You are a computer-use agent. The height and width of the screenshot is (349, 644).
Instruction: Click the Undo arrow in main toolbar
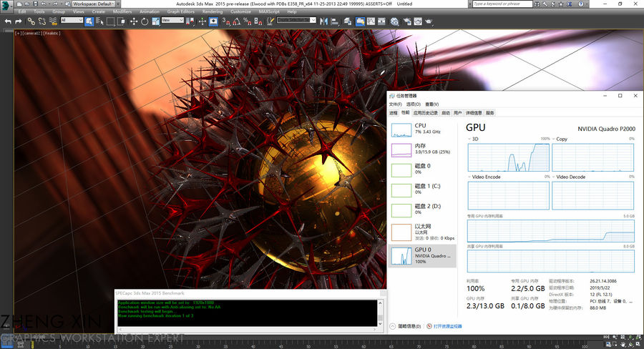coord(8,21)
